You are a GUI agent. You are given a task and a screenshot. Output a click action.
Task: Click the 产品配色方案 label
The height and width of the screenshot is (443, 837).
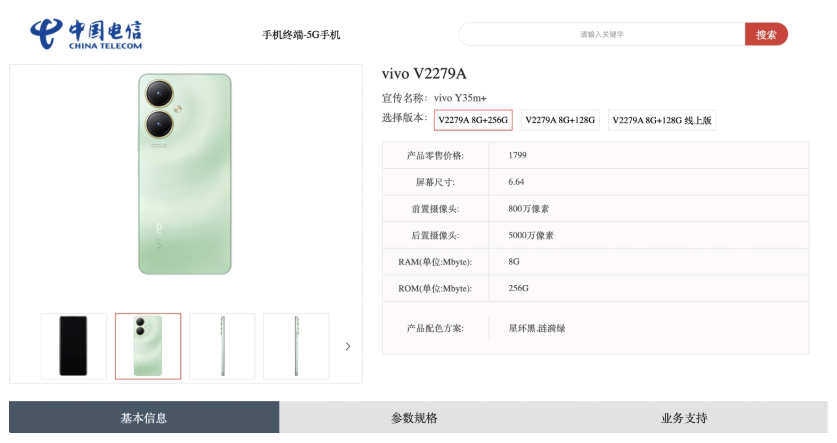point(435,328)
